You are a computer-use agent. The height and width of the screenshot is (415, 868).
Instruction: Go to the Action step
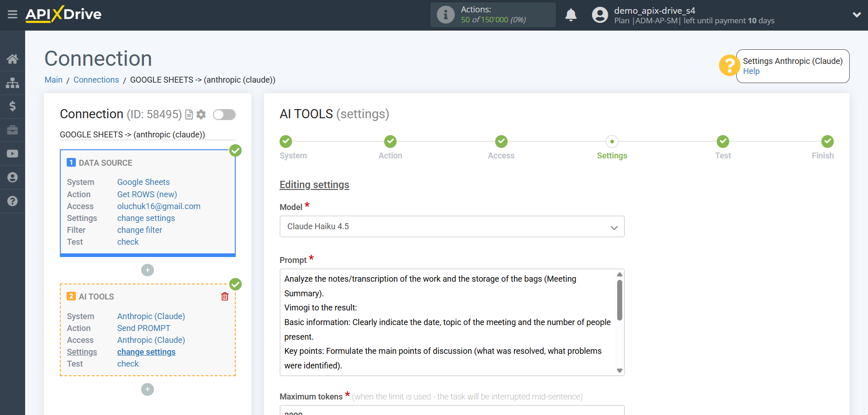pos(390,142)
